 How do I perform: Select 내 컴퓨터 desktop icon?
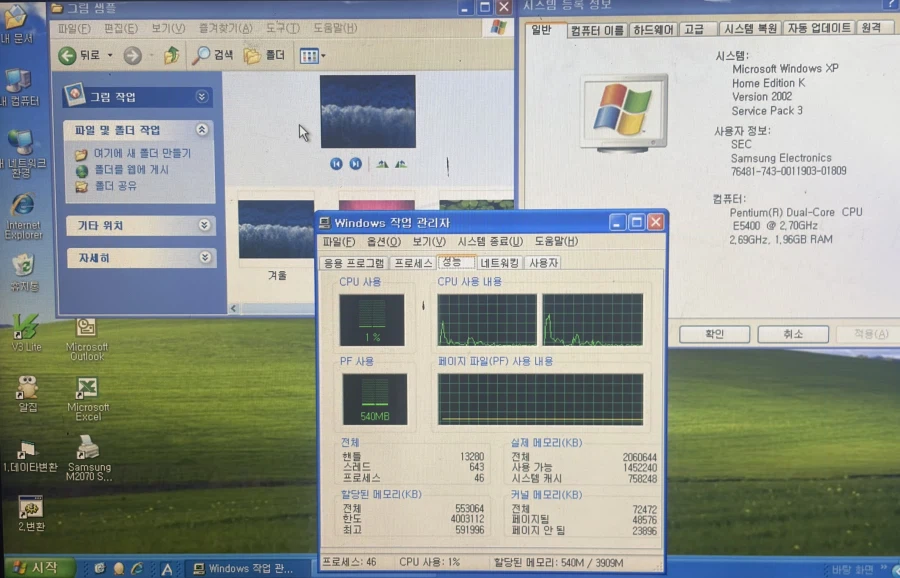[x=19, y=87]
